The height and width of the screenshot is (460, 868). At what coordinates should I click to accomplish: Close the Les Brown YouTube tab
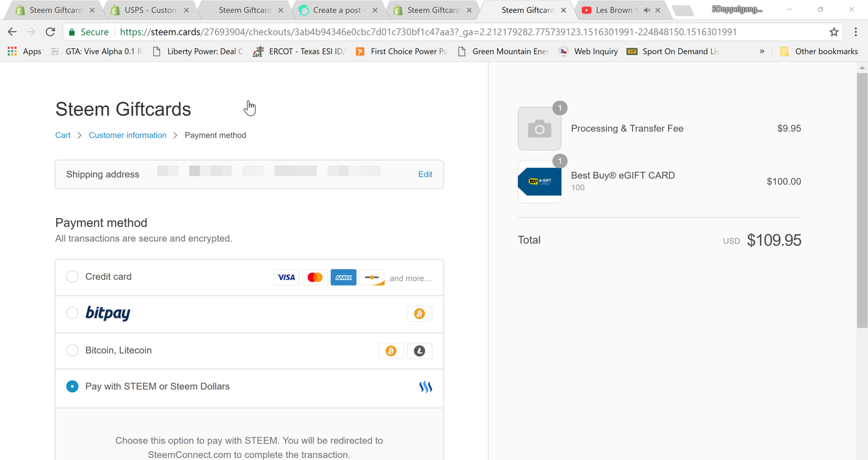click(658, 10)
